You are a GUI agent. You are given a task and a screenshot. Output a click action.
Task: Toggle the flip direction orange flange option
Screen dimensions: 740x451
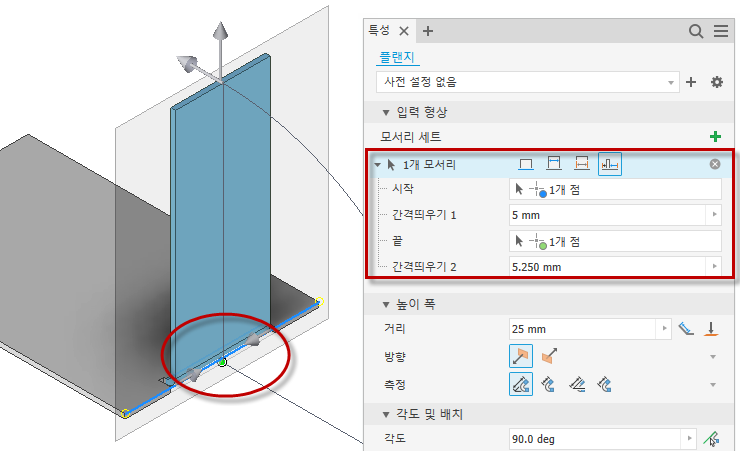[521, 356]
